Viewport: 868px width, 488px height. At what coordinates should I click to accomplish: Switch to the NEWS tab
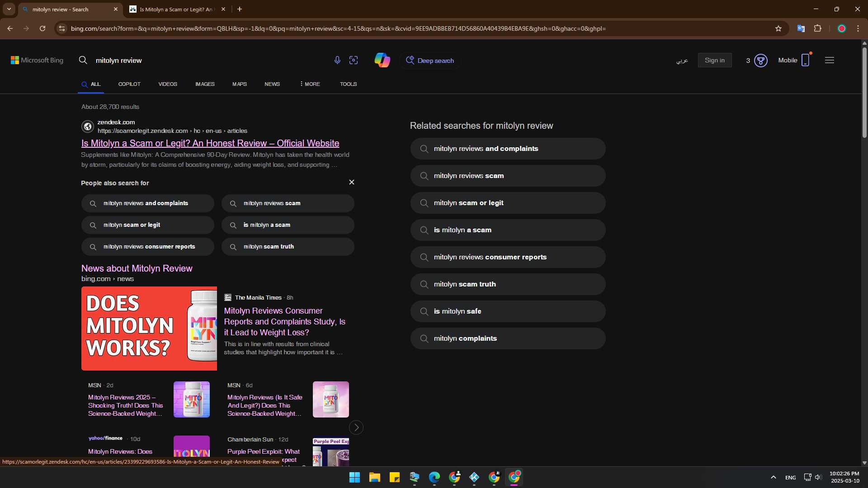tap(272, 84)
